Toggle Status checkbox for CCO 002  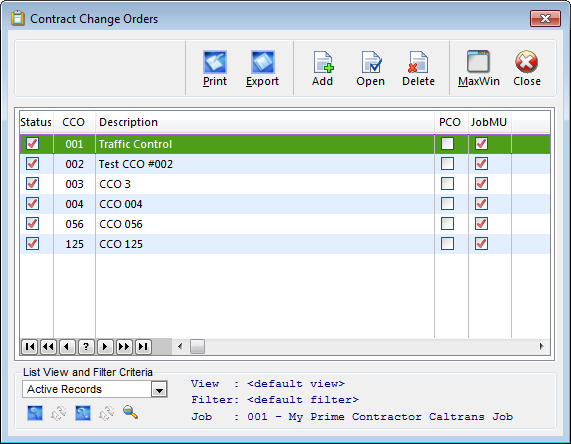point(32,164)
